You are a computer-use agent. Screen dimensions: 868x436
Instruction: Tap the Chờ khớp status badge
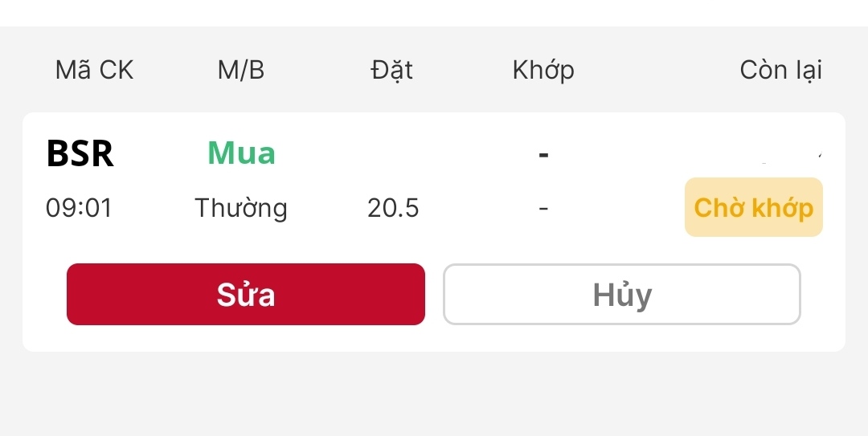[x=753, y=208]
